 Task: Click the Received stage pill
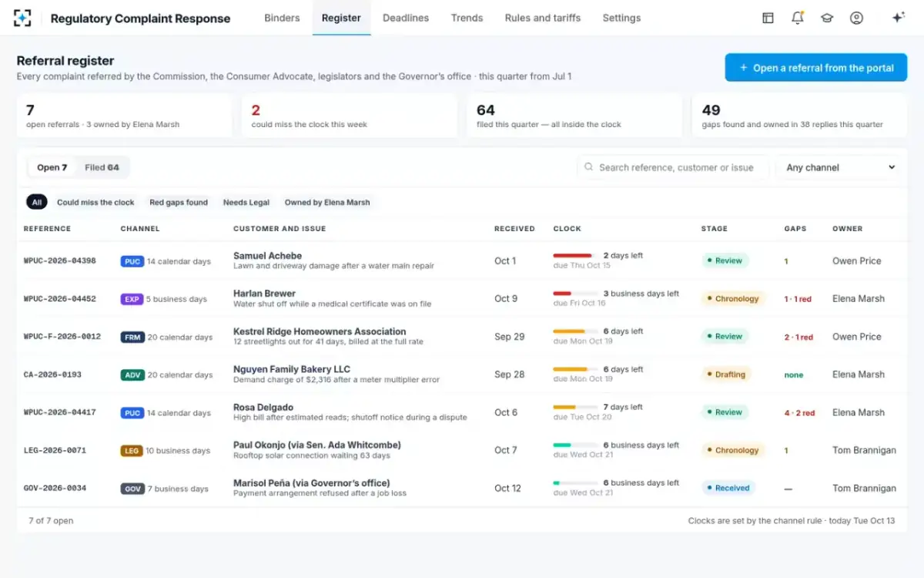(728, 489)
